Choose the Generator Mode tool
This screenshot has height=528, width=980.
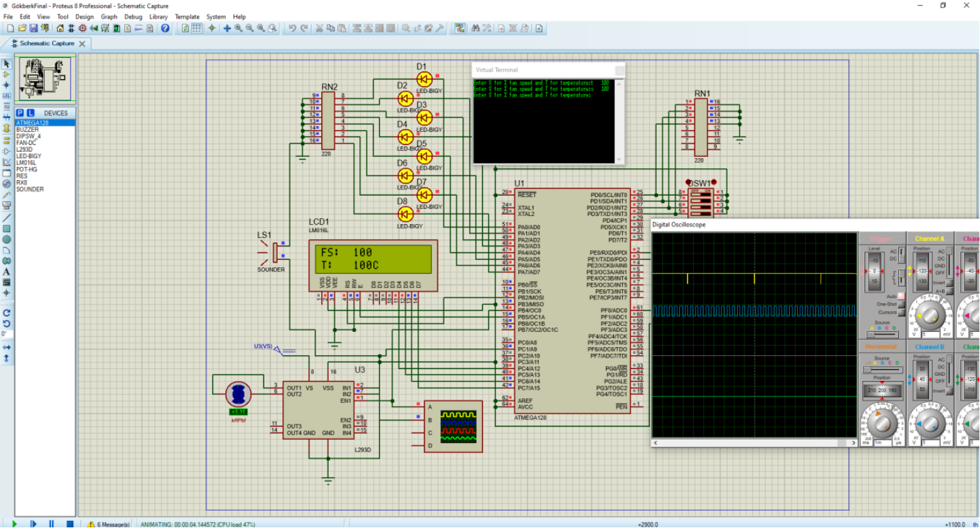[x=7, y=184]
